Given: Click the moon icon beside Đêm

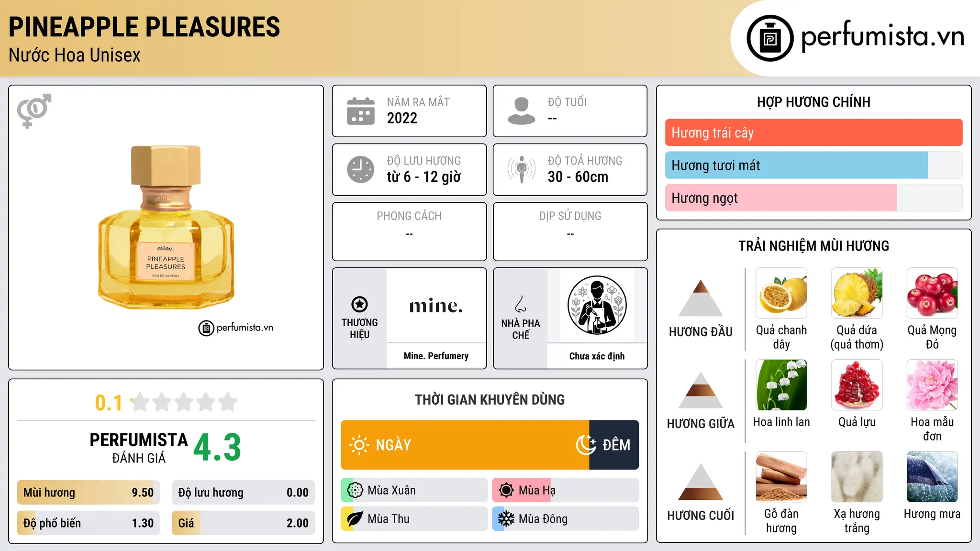Looking at the screenshot, I should coord(586,445).
